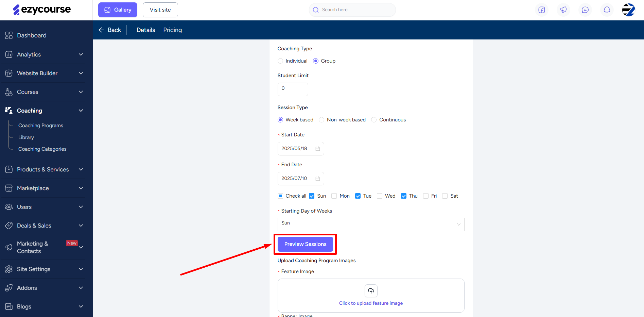Image resolution: width=644 pixels, height=317 pixels.
Task: Open the notifications bell icon
Action: [x=607, y=10]
